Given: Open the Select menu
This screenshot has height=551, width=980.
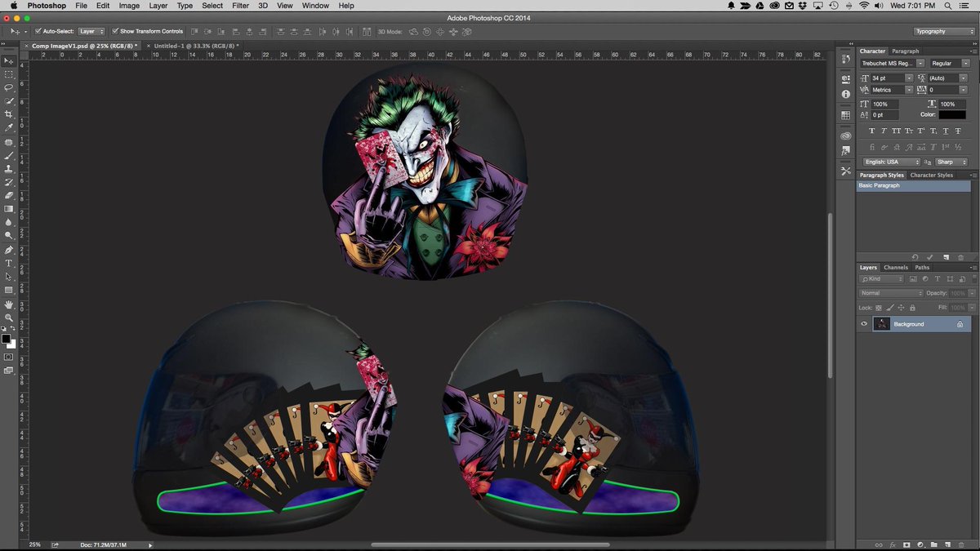Looking at the screenshot, I should (212, 6).
